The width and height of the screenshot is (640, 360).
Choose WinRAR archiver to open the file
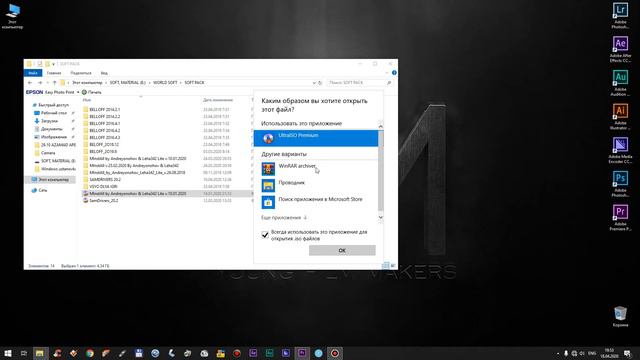[316, 168]
